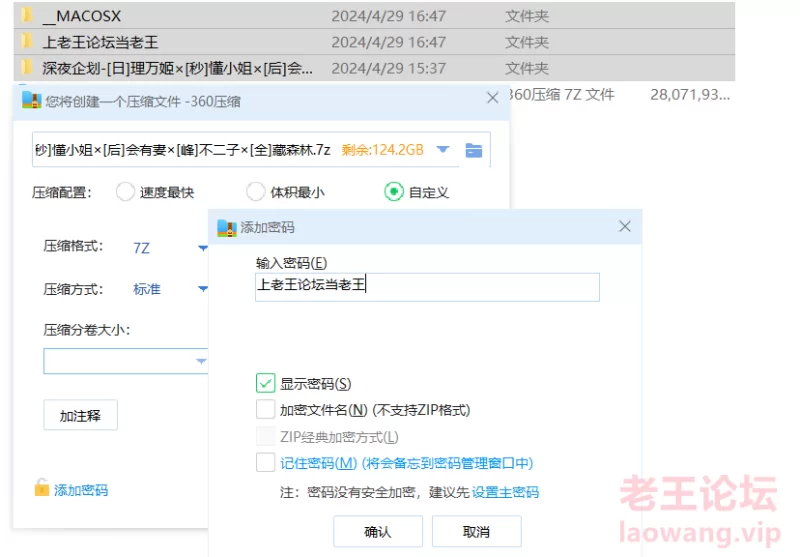Select the 体积最小 compression option
The height and width of the screenshot is (557, 800).
256,192
